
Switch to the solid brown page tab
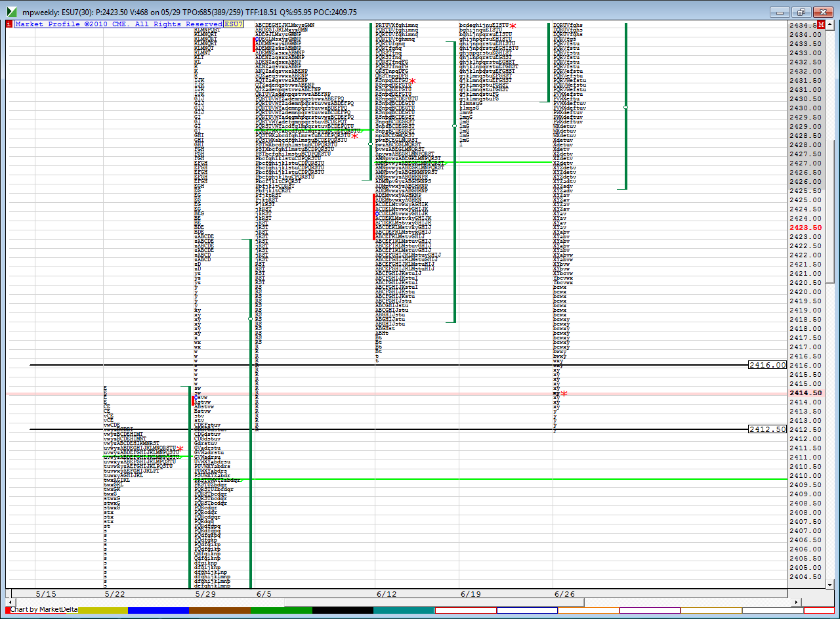219,610
